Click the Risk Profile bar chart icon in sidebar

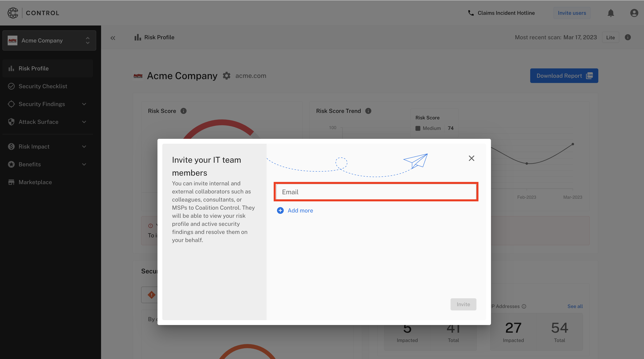[x=11, y=68]
